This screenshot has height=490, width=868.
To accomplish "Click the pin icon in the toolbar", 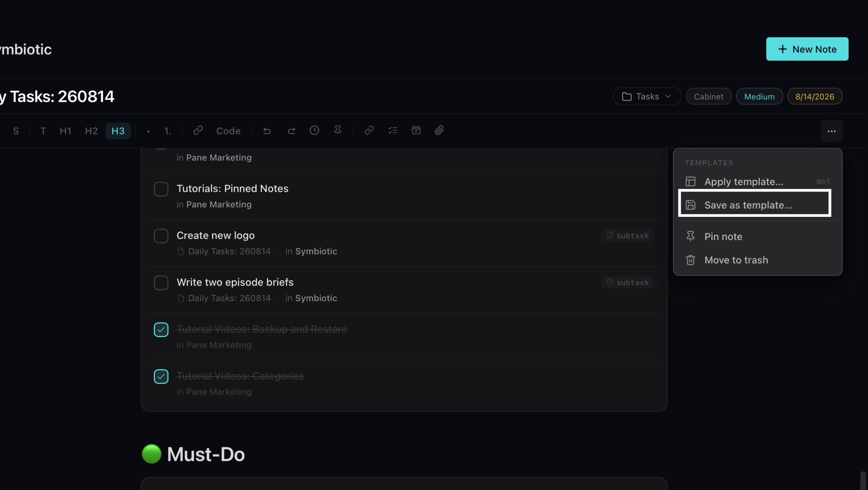I will tap(338, 130).
